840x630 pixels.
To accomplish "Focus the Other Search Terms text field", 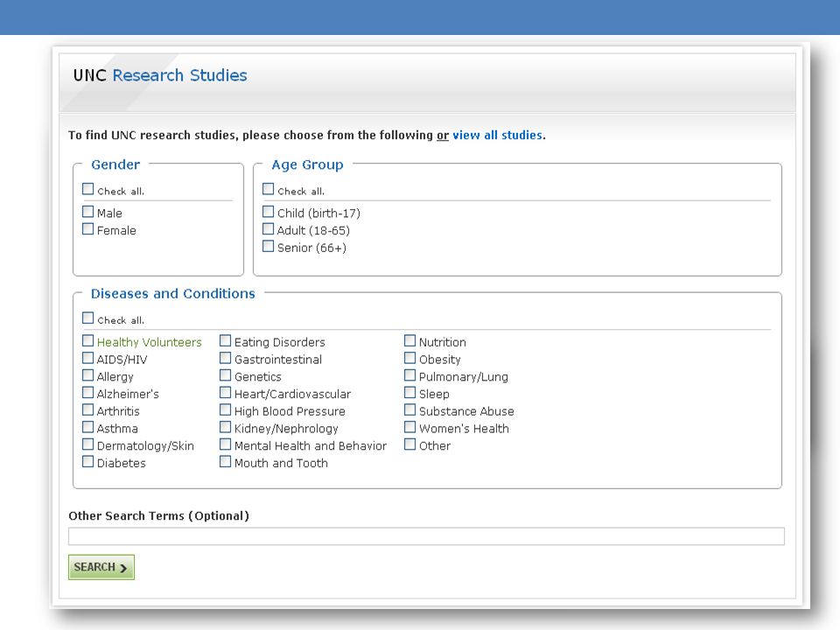I will click(426, 536).
